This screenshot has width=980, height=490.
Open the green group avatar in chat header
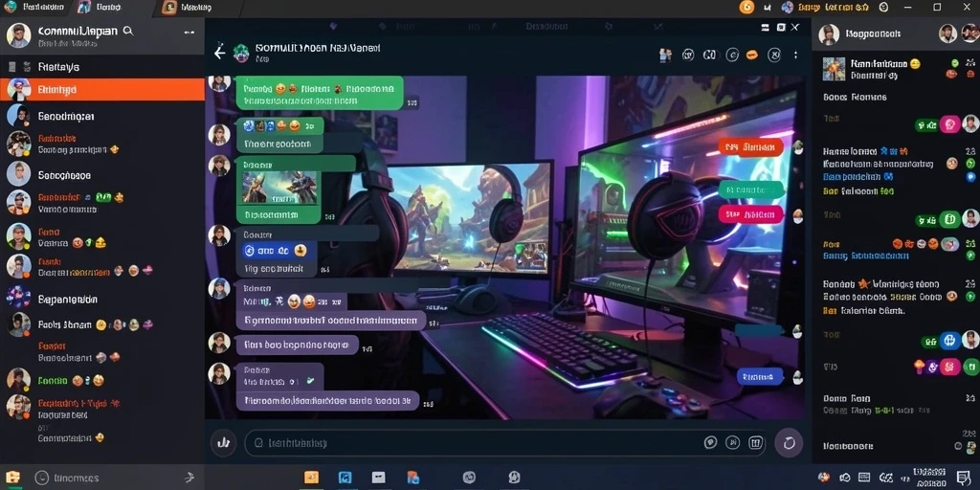pyautogui.click(x=241, y=53)
